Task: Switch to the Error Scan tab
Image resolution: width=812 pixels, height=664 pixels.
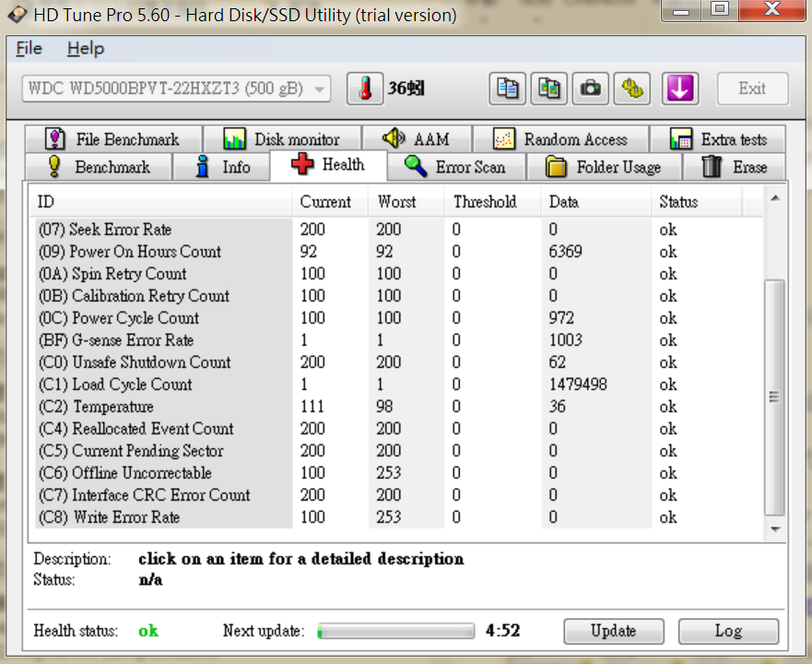Action: [456, 167]
